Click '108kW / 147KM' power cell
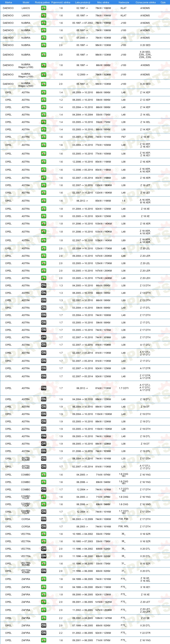 click(x=103, y=618)
